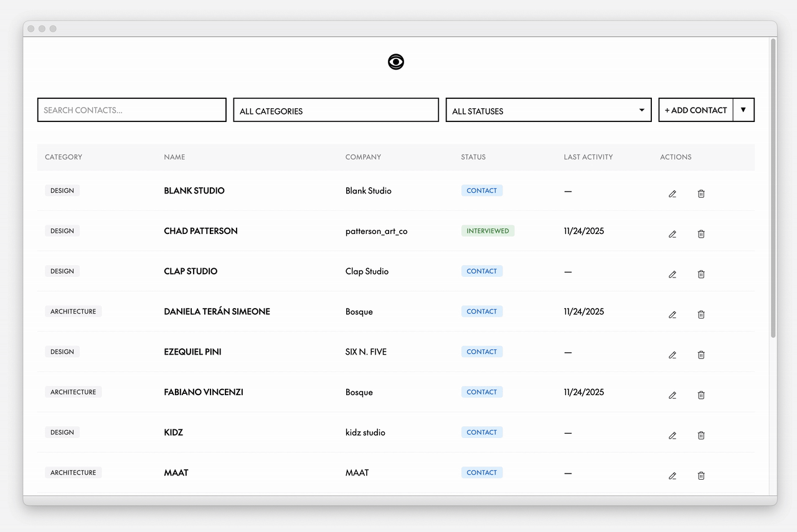Click the vertical page scrollbar
Screen dimensions: 797x532
click(773, 187)
